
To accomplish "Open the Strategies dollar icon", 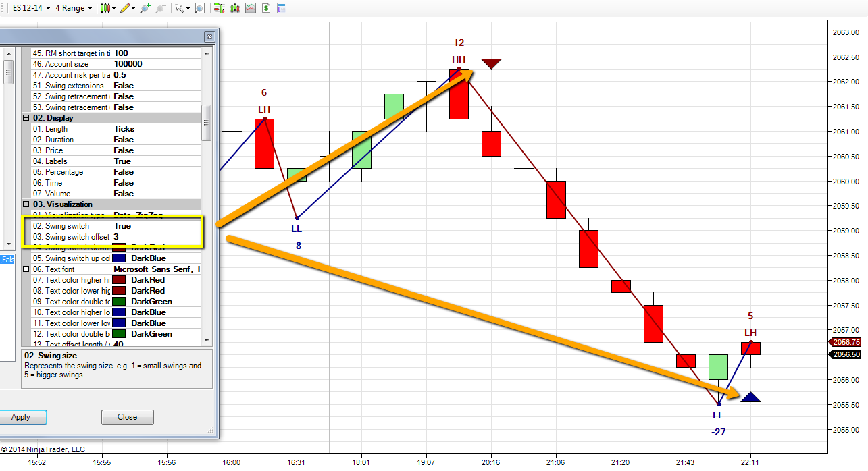I will pos(265,8).
